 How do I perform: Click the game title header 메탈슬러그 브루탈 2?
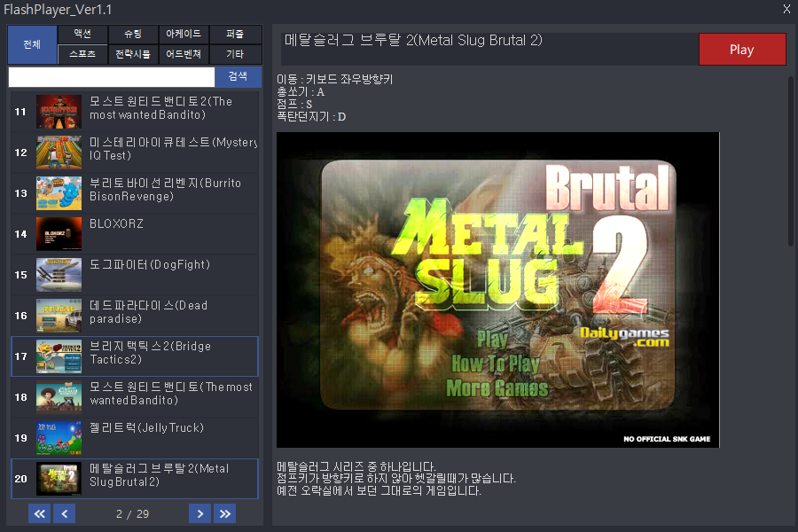click(413, 40)
